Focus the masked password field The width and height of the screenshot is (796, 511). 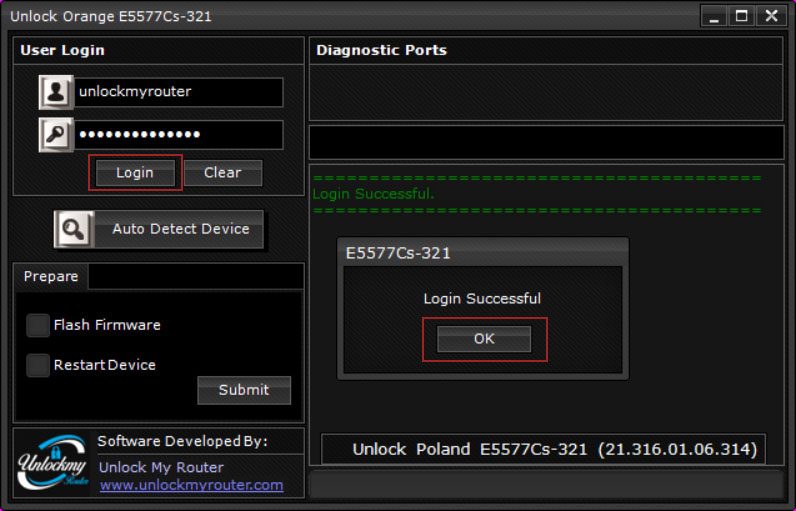click(179, 134)
